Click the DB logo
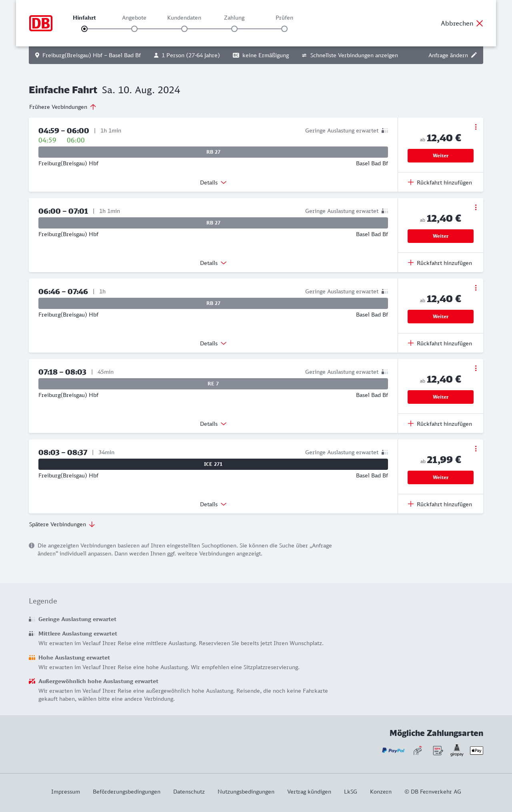This screenshot has width=512, height=812. [41, 23]
